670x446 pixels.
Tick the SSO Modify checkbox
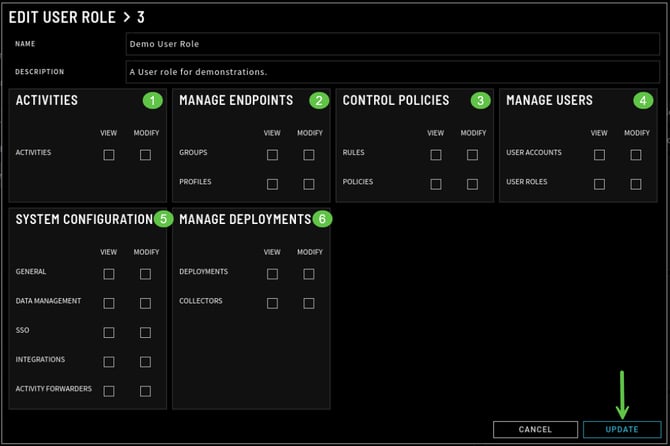click(x=145, y=332)
